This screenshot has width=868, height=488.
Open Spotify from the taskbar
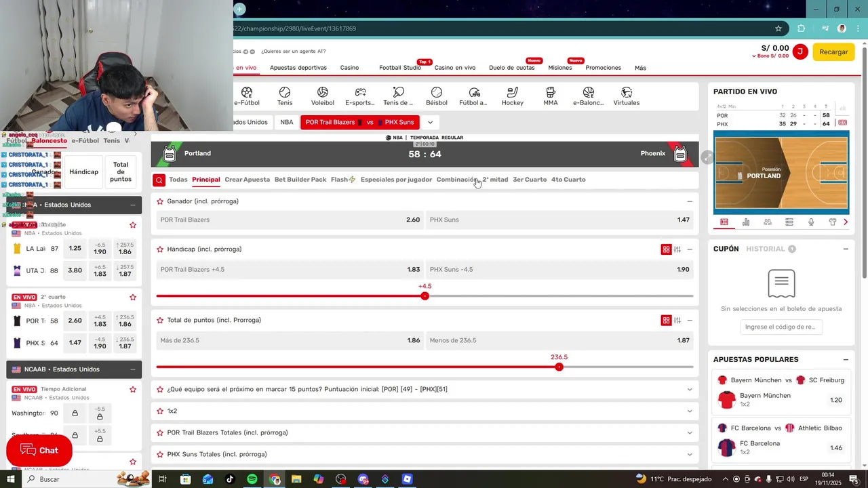(x=252, y=479)
